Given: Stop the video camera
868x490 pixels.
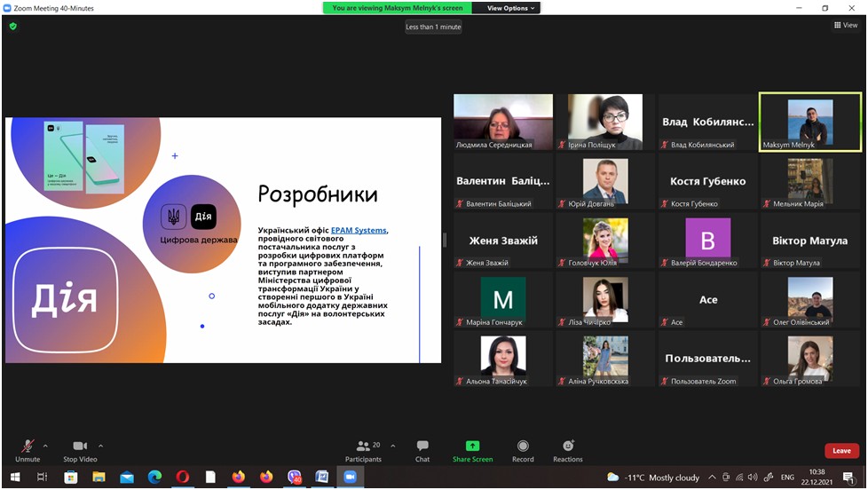Looking at the screenshot, I should tap(80, 450).
